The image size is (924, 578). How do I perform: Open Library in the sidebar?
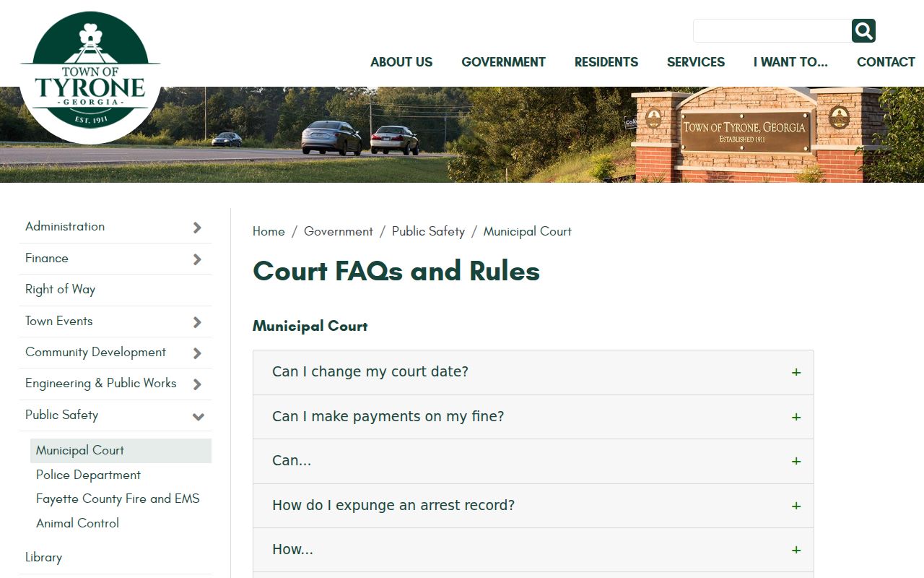pyautogui.click(x=43, y=557)
